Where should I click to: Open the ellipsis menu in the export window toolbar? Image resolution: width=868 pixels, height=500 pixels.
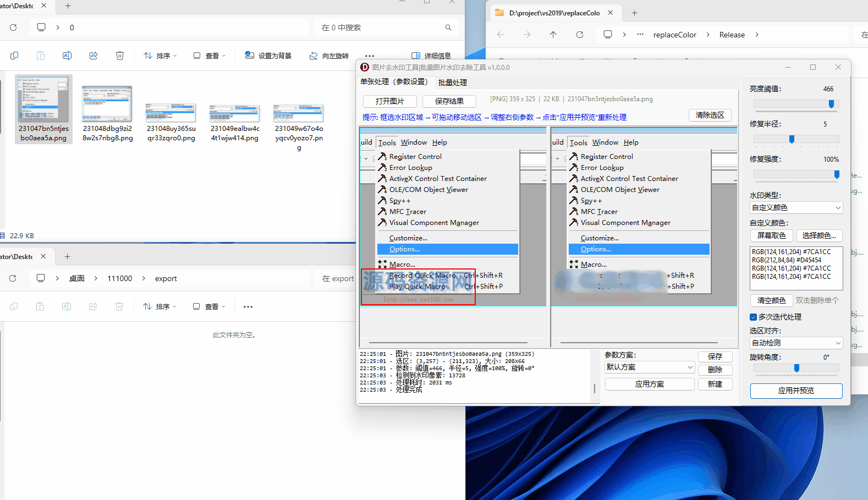coord(248,306)
